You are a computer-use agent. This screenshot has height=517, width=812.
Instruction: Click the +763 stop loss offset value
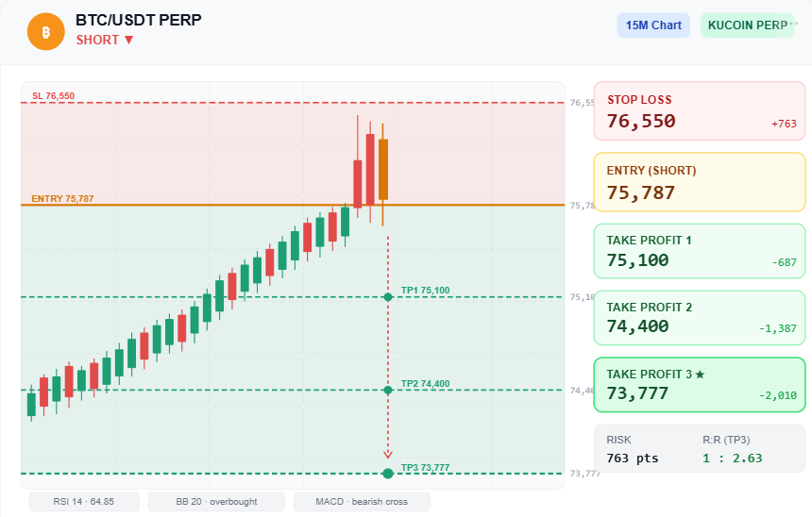(x=784, y=124)
